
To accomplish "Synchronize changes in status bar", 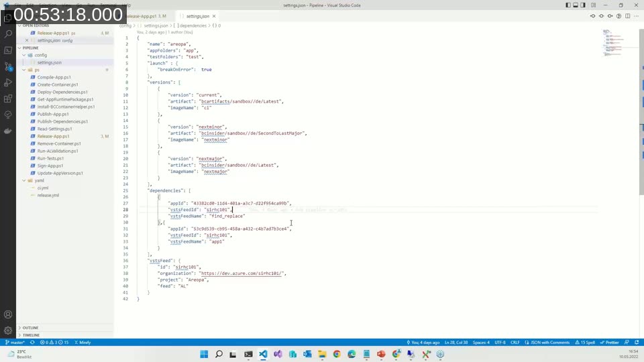I will [x=32, y=343].
